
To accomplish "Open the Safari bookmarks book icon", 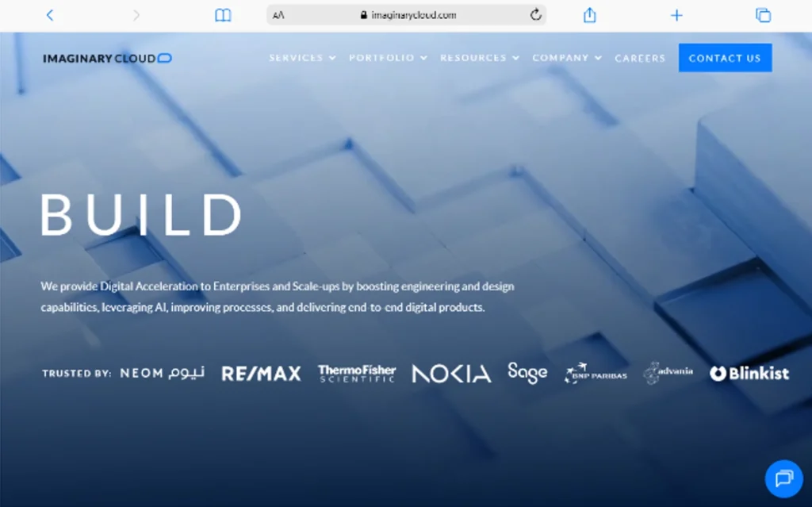I will coord(223,15).
